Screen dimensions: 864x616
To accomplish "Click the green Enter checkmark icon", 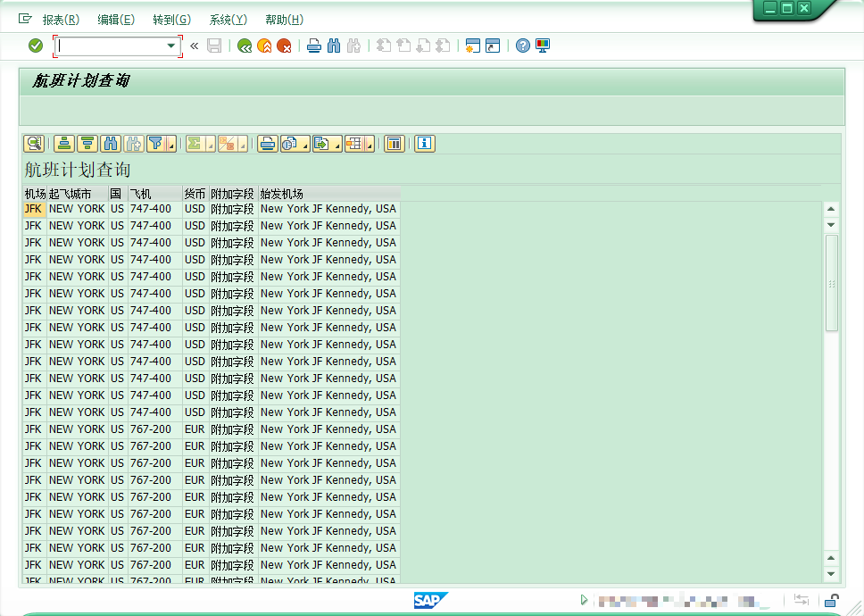I will [36, 46].
